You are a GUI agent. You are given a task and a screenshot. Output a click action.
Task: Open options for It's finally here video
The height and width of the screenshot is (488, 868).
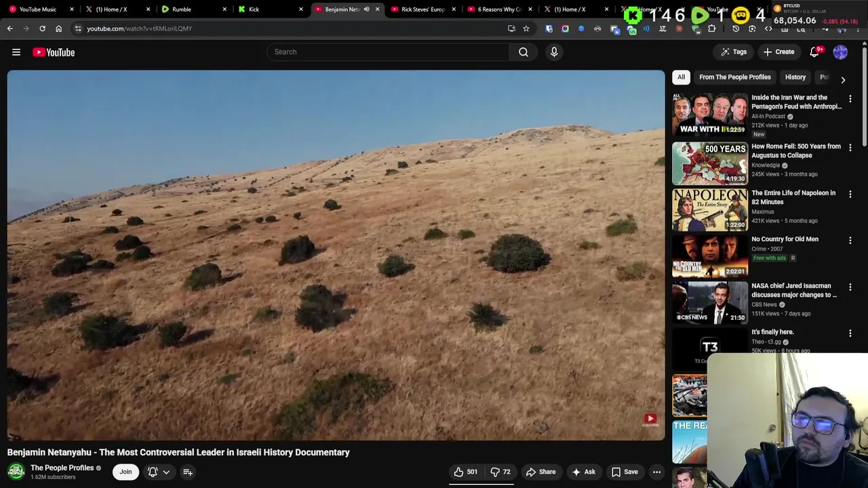tap(850, 333)
